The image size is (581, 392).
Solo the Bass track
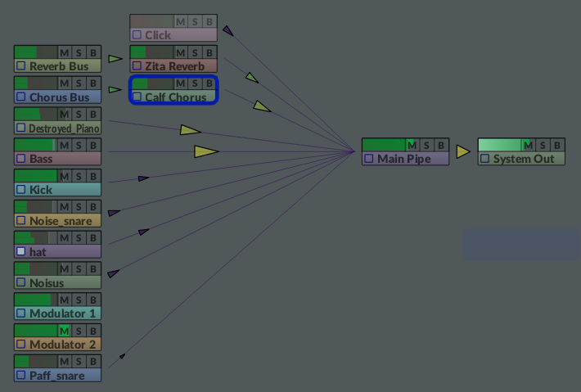pyautogui.click(x=79, y=145)
